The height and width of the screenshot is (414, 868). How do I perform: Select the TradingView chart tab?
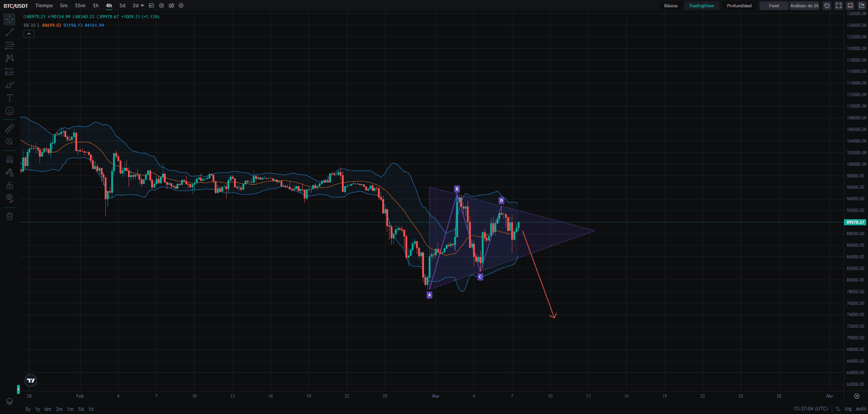701,5
